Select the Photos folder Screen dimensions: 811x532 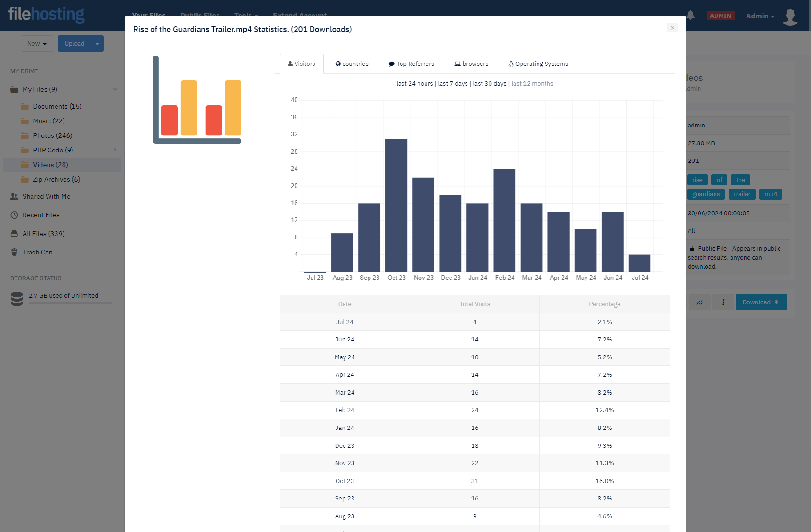pyautogui.click(x=52, y=135)
